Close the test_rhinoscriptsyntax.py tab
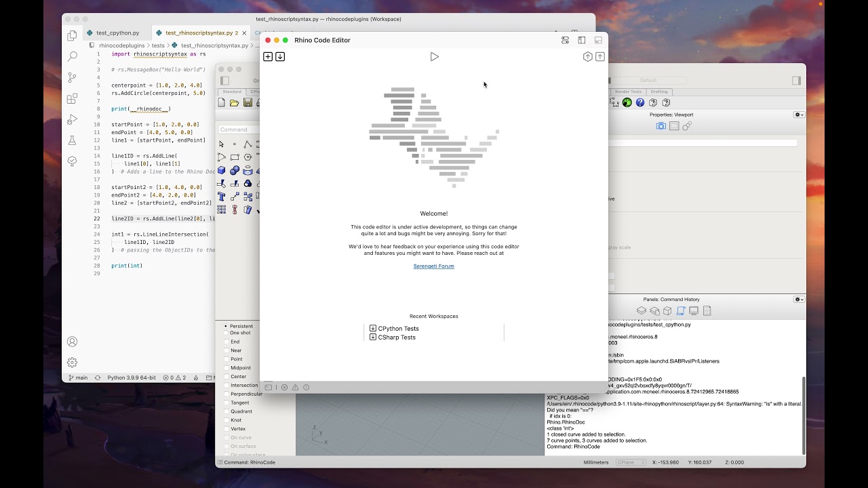Image resolution: width=868 pixels, height=488 pixels. tap(245, 33)
